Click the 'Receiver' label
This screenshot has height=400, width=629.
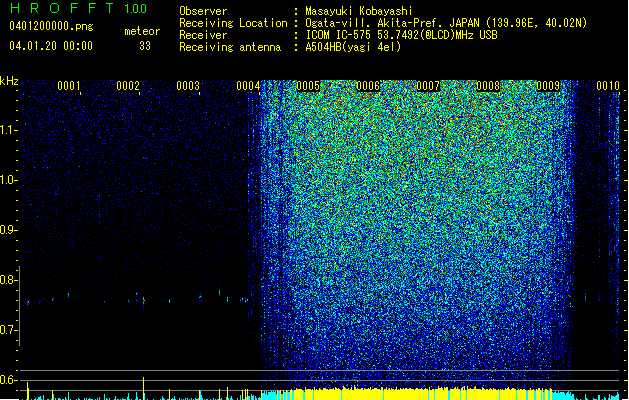(x=203, y=35)
